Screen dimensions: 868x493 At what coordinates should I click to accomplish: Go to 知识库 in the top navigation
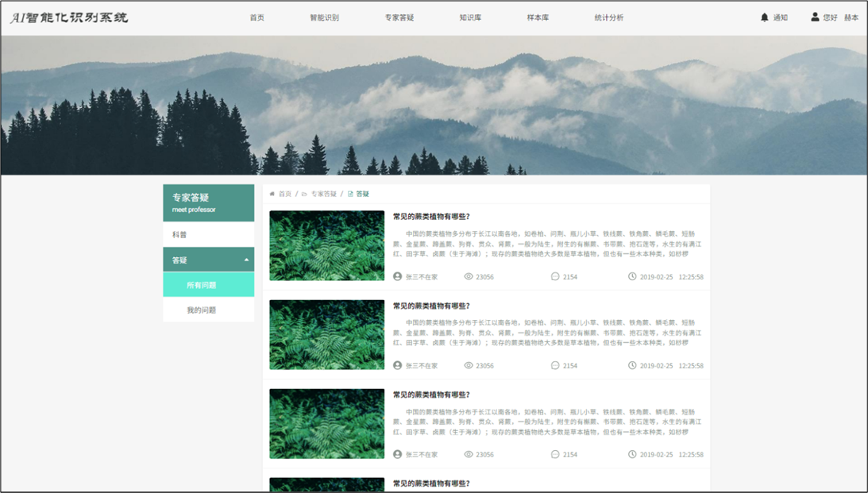point(470,17)
